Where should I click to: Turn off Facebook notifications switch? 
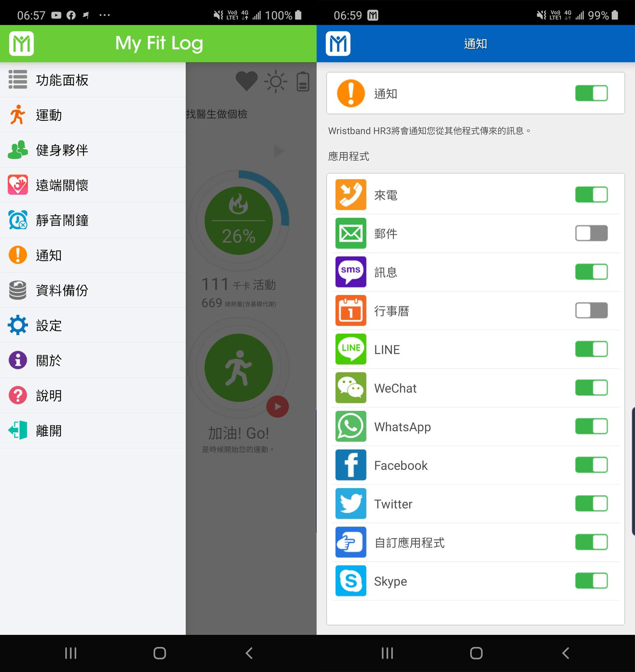(x=591, y=465)
